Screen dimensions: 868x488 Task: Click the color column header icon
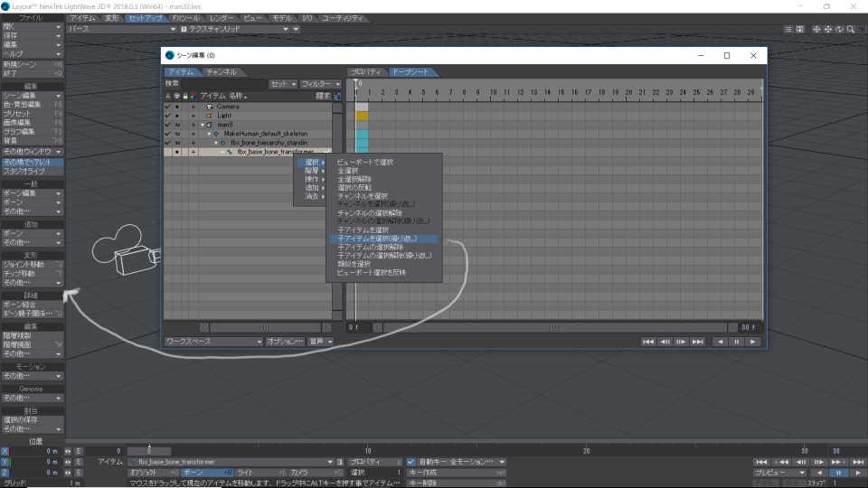(x=193, y=97)
